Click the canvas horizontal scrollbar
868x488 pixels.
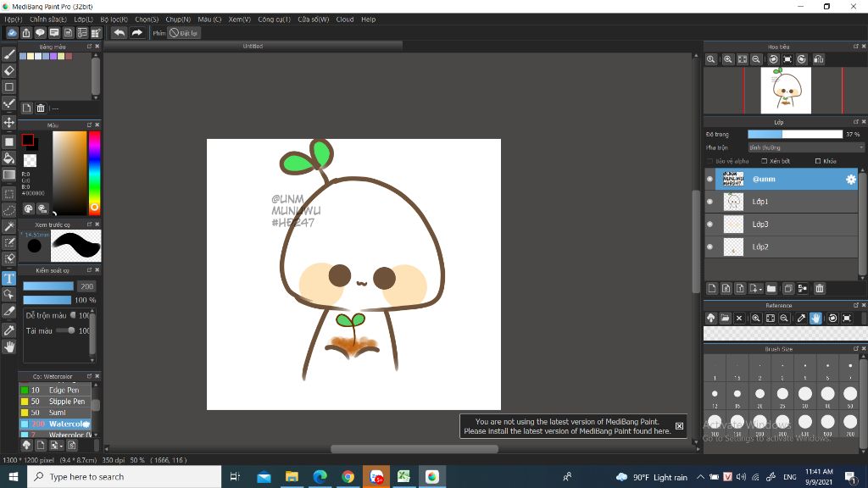(x=414, y=449)
